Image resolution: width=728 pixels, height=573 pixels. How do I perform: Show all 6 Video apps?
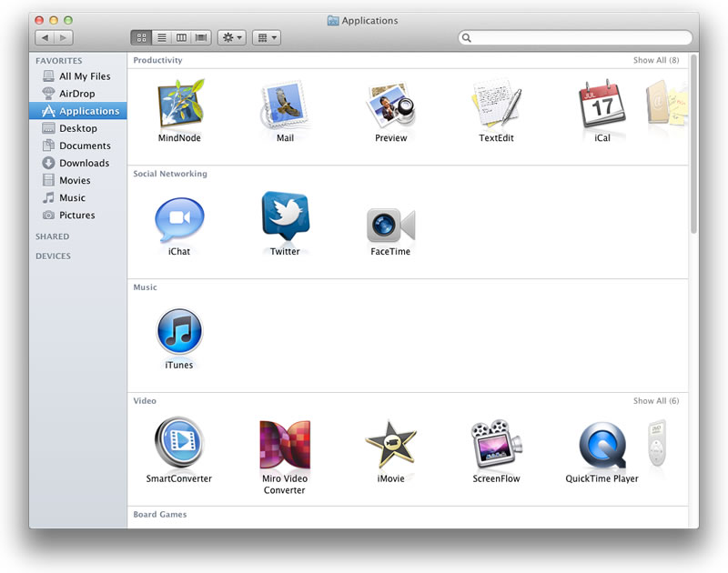(x=655, y=400)
